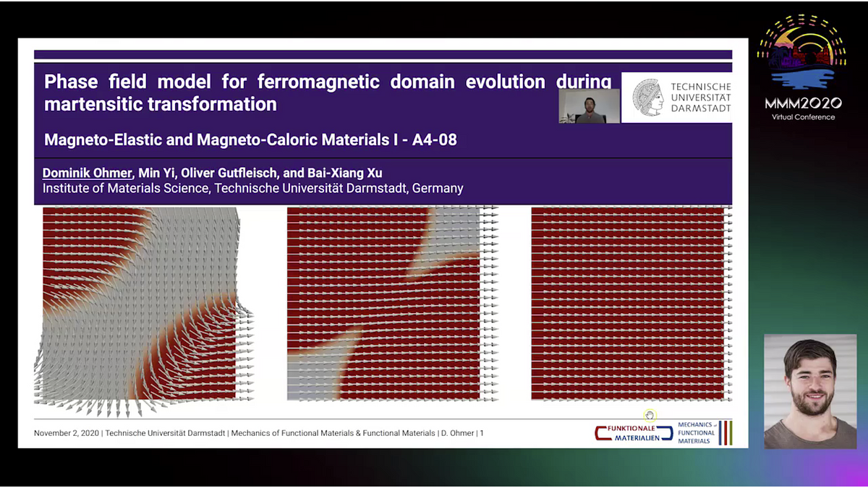Screen dimensions: 868x488
Task: Click the Technische Universität Darmstadt logo
Action: tap(676, 98)
